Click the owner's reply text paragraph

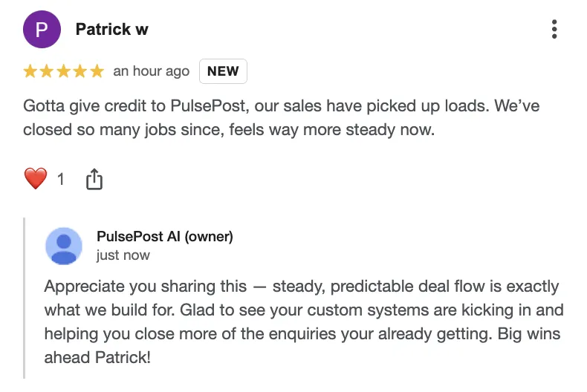[x=301, y=310]
